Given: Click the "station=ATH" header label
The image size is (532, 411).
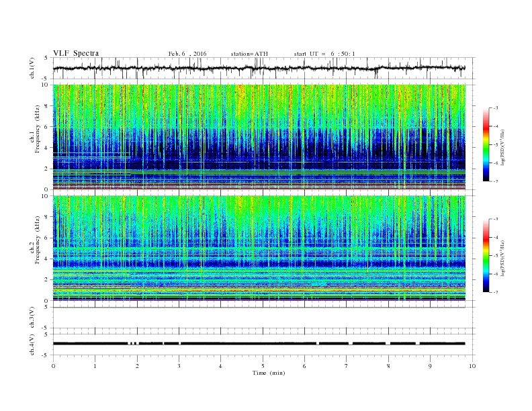Looking at the screenshot, I should pyautogui.click(x=249, y=54).
